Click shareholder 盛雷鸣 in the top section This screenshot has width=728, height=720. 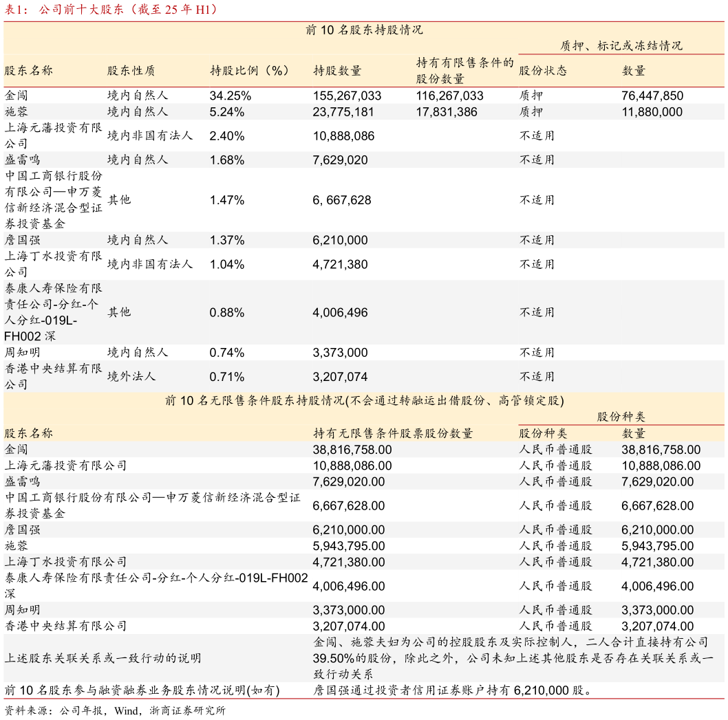[21, 159]
